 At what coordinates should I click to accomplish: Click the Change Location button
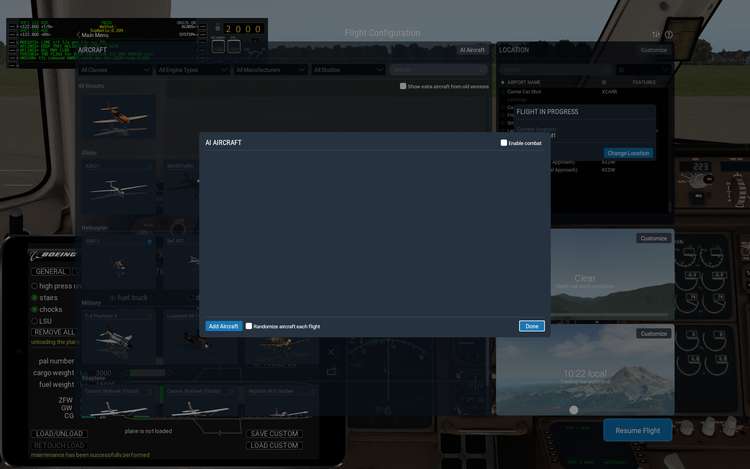point(628,153)
